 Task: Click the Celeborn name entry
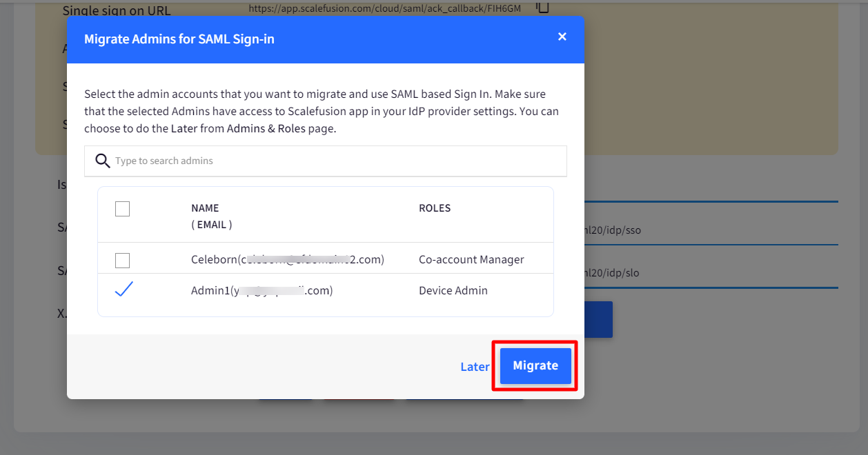tap(288, 260)
